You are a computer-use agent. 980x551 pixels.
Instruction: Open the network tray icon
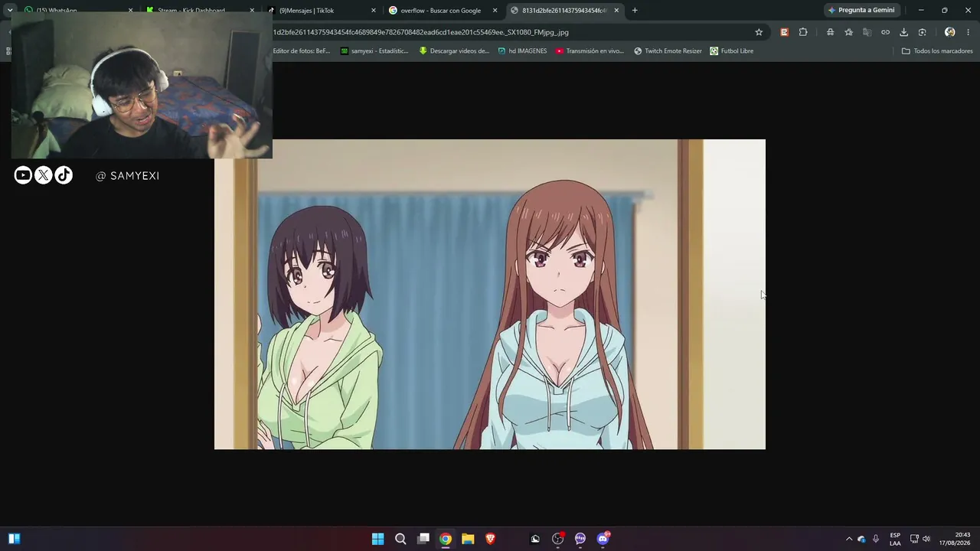pyautogui.click(x=914, y=539)
